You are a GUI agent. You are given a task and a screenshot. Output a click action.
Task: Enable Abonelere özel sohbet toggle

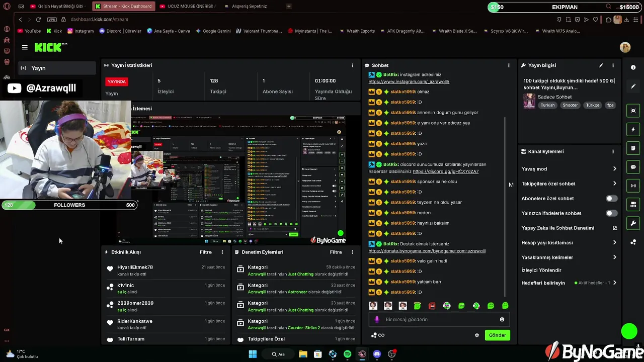pos(611,199)
